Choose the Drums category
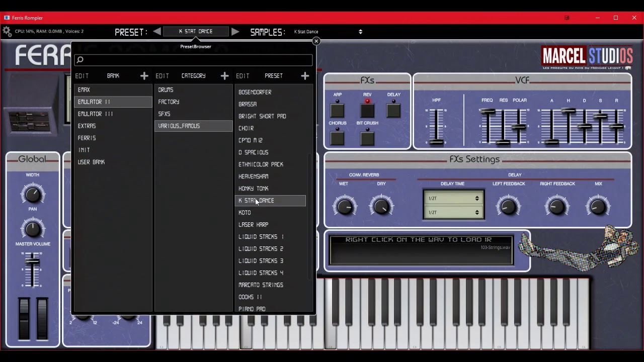Image resolution: width=644 pixels, height=362 pixels. coord(193,89)
